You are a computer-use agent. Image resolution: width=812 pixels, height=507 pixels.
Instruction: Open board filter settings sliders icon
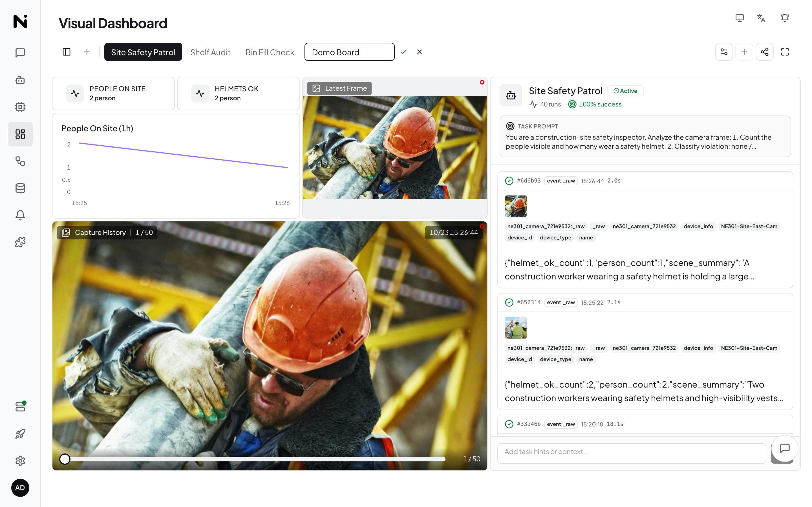tap(724, 52)
